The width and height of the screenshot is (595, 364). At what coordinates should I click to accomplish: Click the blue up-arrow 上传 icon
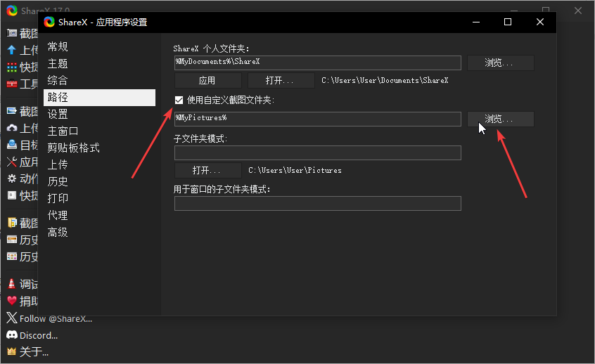[11, 50]
